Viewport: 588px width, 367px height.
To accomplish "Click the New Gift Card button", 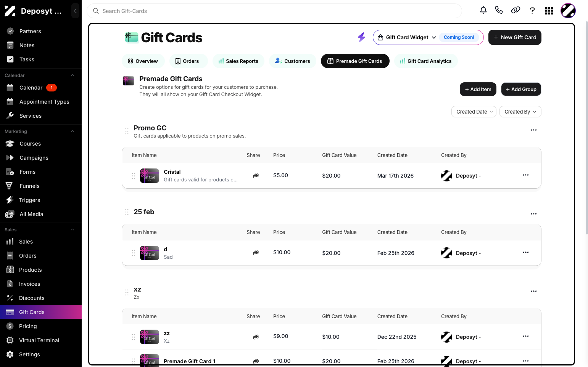I will coord(515,37).
